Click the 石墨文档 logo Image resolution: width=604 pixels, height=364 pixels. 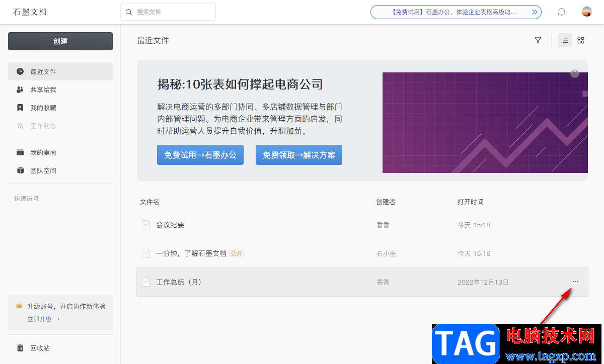pos(30,12)
